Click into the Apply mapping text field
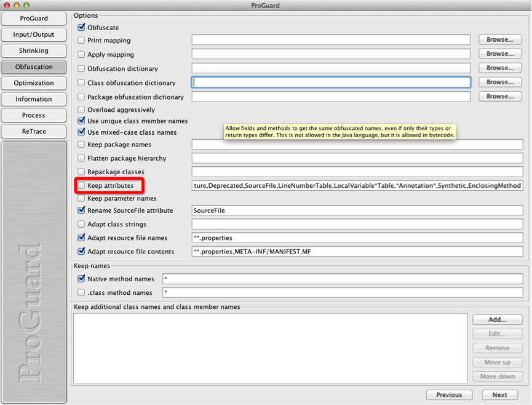532x405 pixels. coord(331,54)
